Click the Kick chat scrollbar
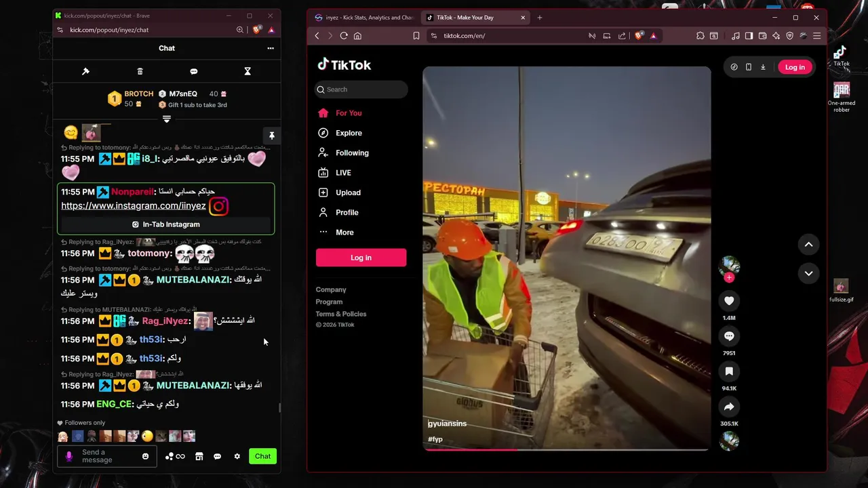 click(x=279, y=407)
